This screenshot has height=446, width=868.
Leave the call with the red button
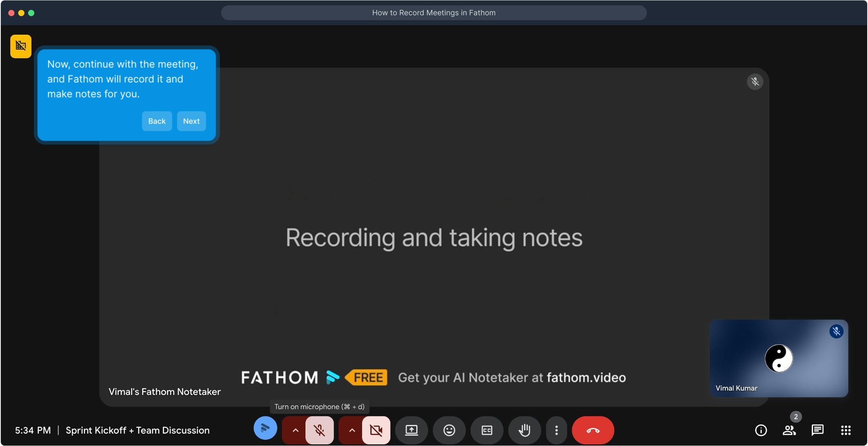pyautogui.click(x=593, y=430)
